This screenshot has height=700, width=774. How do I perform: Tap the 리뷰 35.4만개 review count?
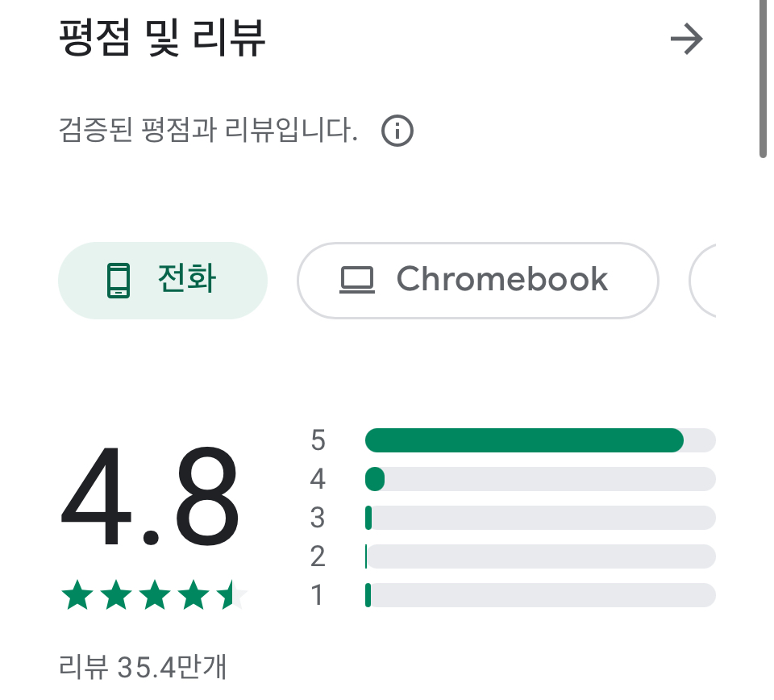coord(143,667)
